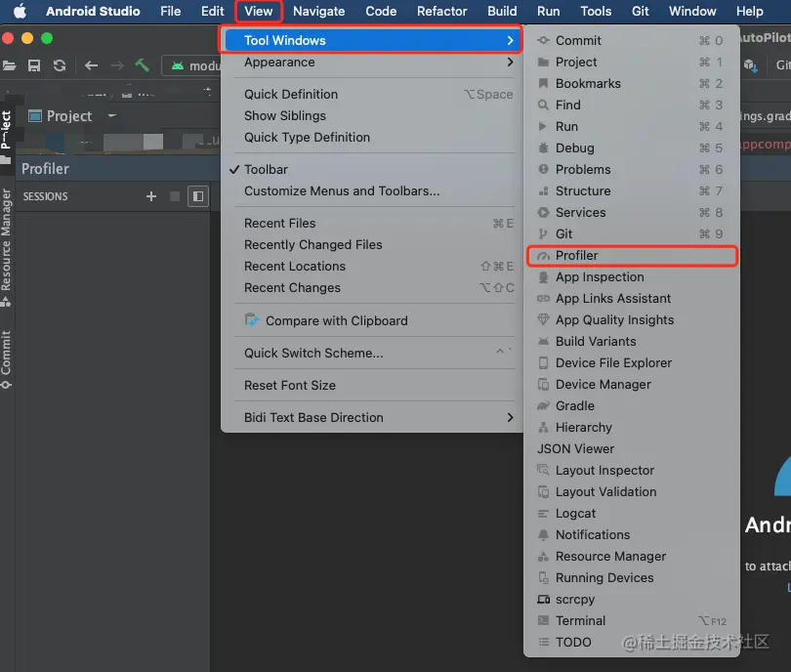Click the Save All toolbar icon
Viewport: 791px width, 672px height.
(x=34, y=65)
